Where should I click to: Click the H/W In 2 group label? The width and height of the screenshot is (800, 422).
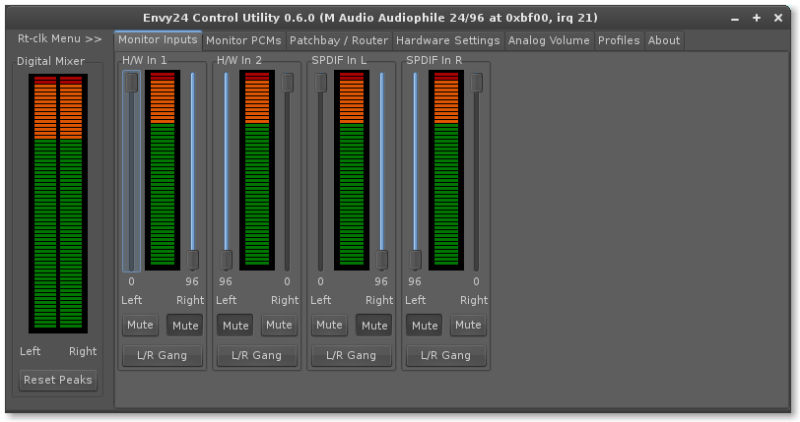pyautogui.click(x=239, y=60)
